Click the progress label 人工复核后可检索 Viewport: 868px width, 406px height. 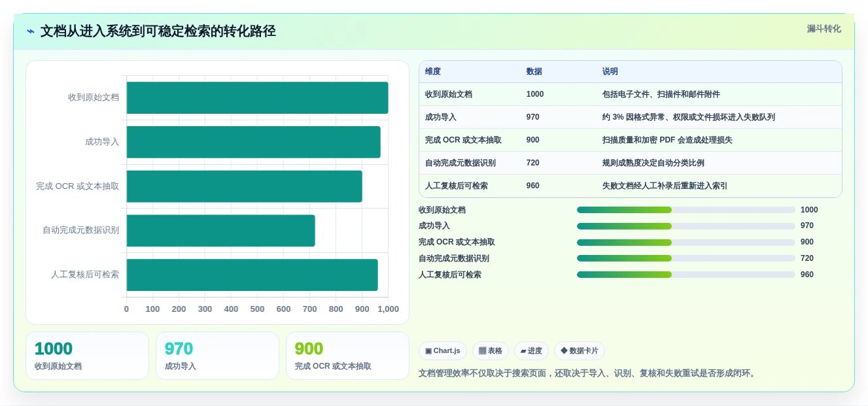coord(450,275)
